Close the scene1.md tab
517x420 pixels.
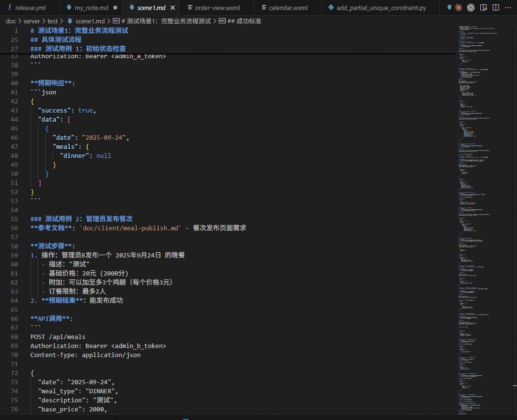point(172,8)
